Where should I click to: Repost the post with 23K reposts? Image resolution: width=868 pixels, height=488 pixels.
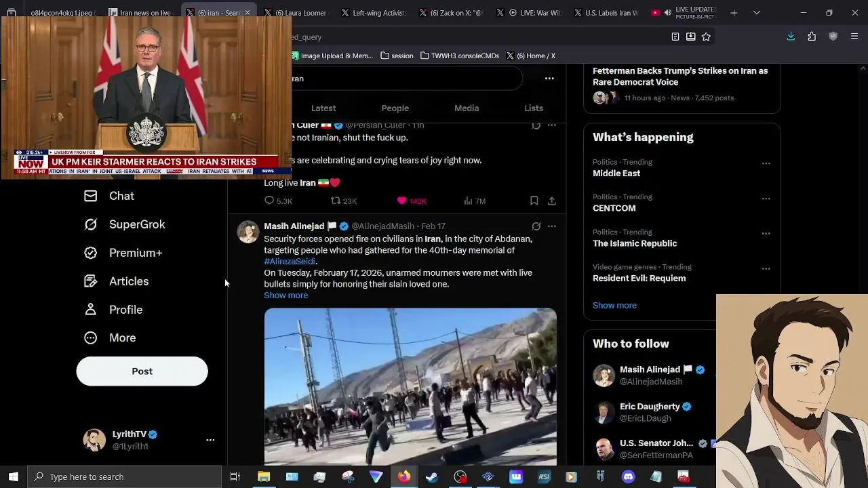(x=343, y=201)
